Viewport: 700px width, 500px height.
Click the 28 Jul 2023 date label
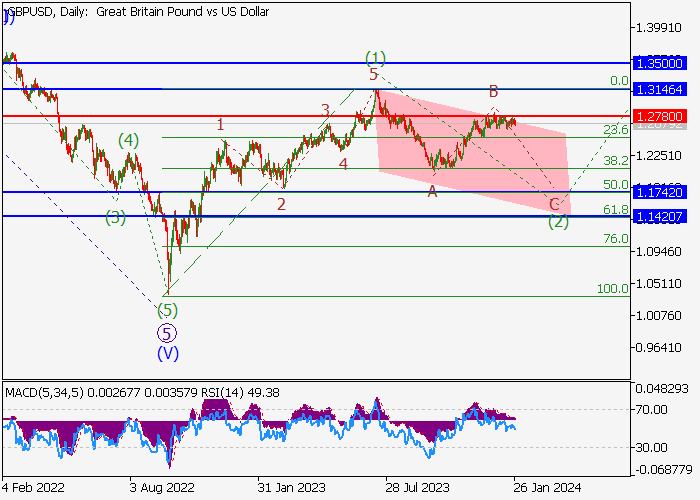417,488
